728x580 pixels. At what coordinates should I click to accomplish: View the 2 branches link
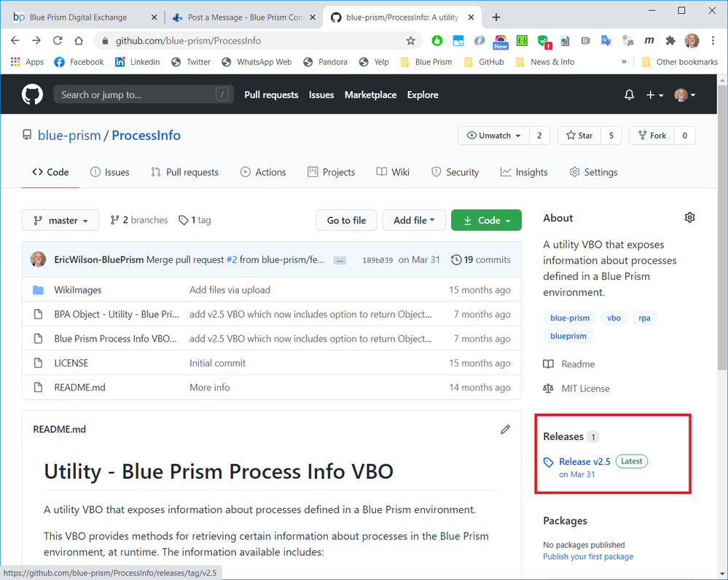pos(138,220)
